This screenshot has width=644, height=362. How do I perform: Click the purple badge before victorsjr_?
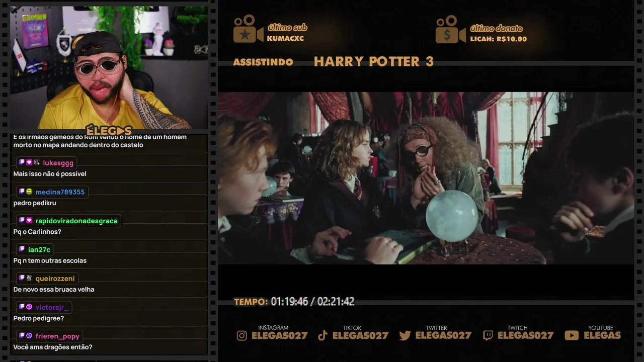(x=29, y=307)
